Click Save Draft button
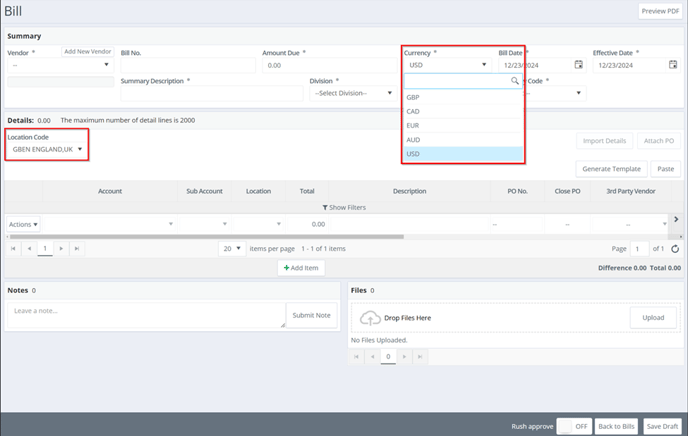This screenshot has width=688, height=436. tap(662, 426)
